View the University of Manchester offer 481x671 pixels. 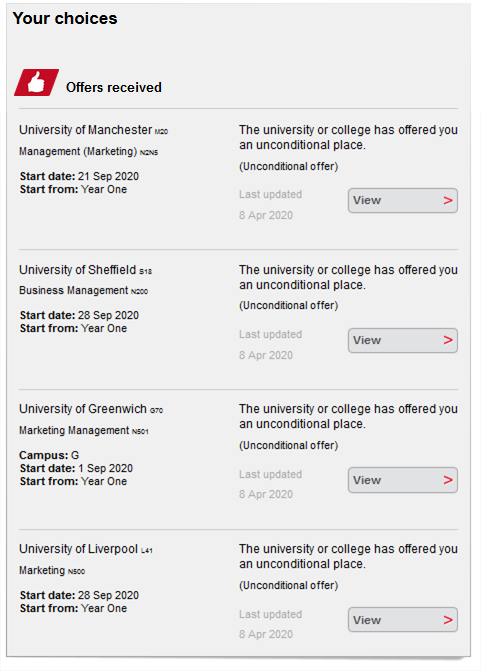coord(403,200)
